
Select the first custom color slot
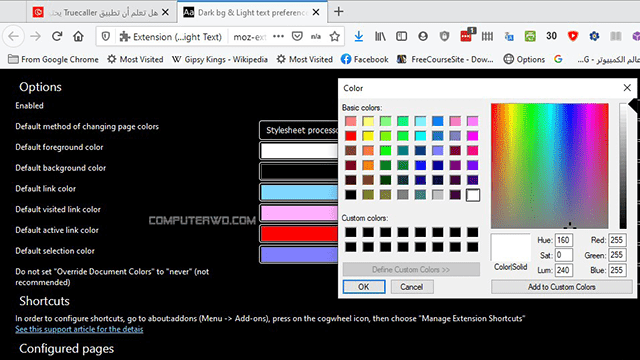[351, 232]
